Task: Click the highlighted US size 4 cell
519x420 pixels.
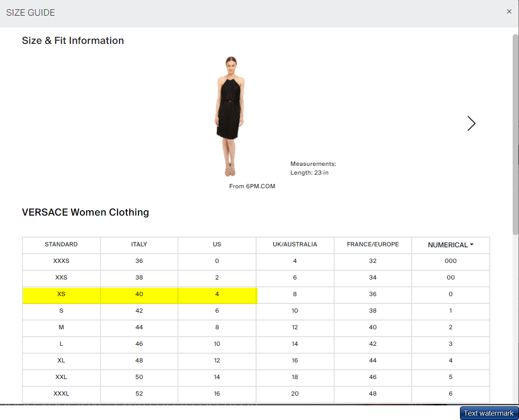Action: [217, 294]
